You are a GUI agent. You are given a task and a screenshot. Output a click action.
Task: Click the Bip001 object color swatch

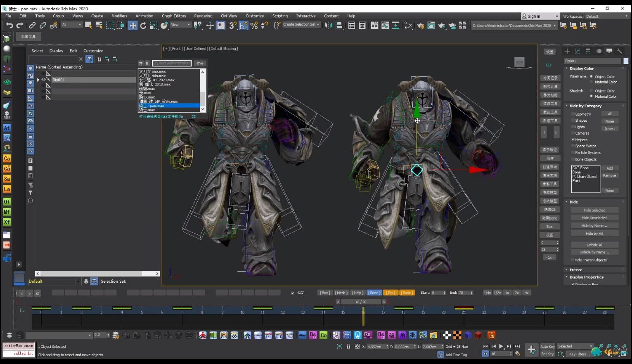pos(626,61)
